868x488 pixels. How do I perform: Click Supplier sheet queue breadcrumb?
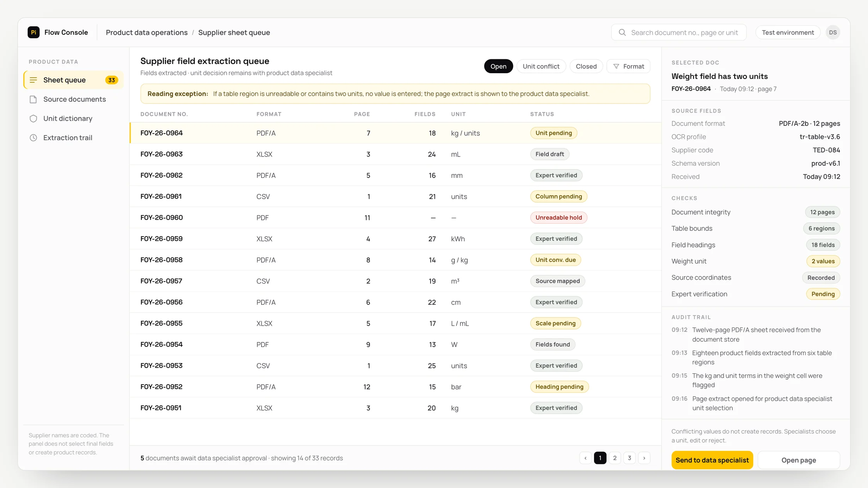234,33
